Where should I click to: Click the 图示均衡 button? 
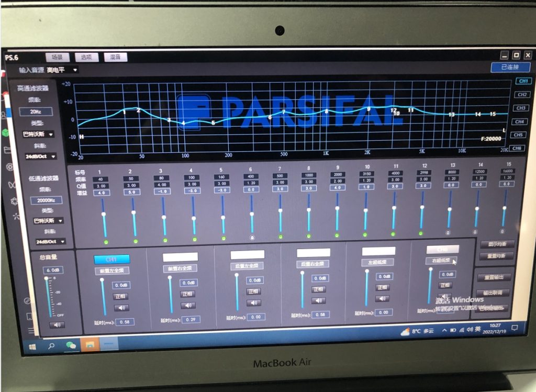click(497, 244)
